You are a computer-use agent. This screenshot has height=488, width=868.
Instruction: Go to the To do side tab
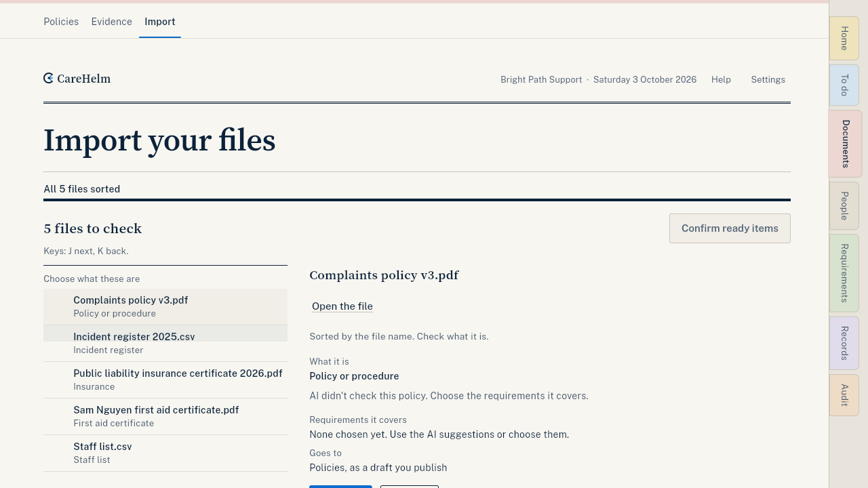844,85
